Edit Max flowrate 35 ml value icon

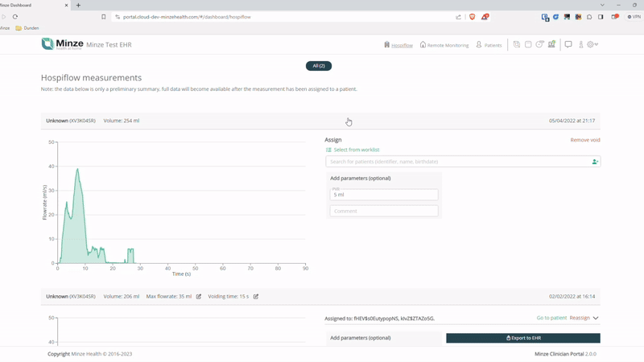(x=199, y=296)
